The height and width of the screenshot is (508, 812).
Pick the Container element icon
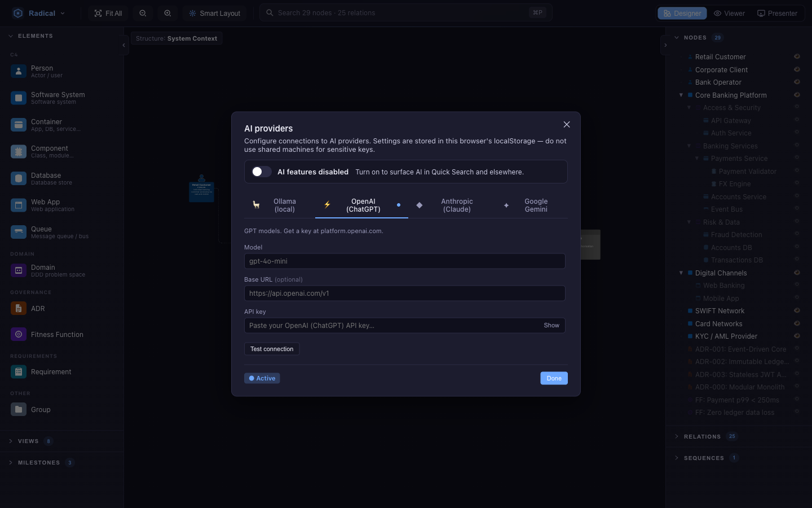19,125
